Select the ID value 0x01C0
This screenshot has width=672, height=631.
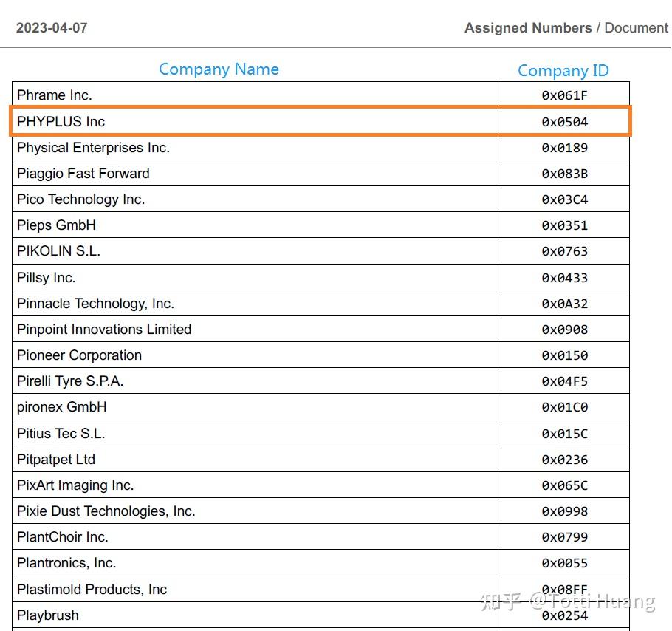(x=564, y=407)
